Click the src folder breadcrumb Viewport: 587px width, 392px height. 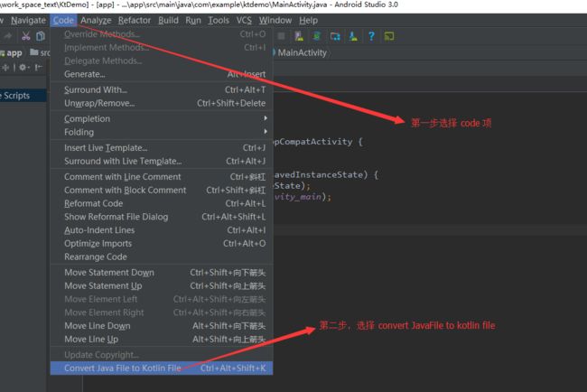point(40,52)
